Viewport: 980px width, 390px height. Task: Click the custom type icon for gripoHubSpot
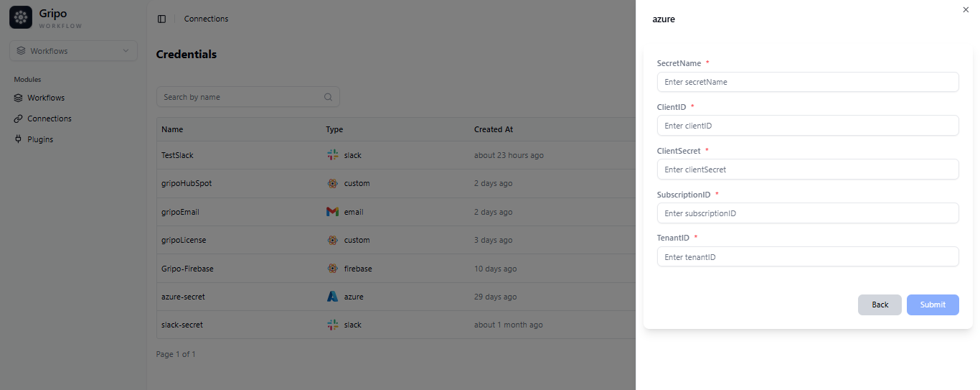coord(332,183)
